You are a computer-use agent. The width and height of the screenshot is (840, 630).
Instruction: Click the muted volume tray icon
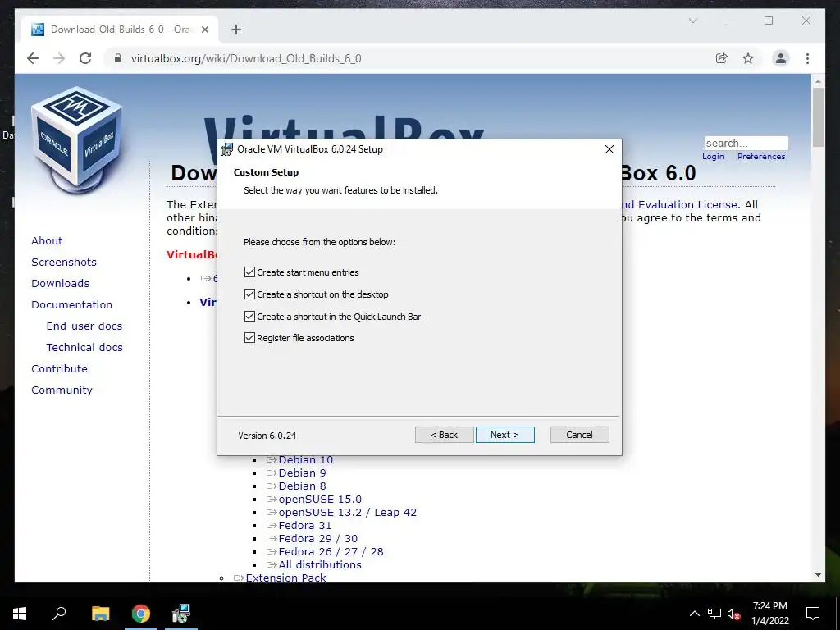tap(734, 614)
